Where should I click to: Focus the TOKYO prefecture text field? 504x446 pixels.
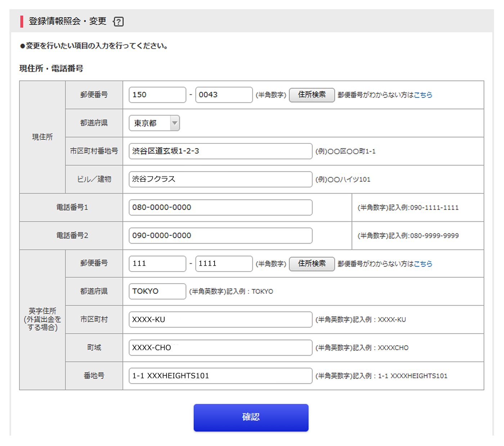tap(157, 291)
